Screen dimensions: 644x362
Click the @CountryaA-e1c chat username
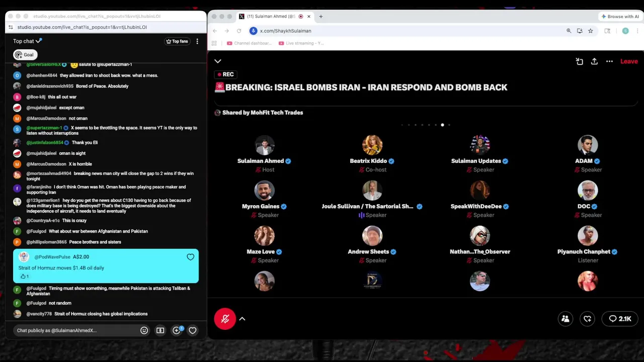(43, 221)
